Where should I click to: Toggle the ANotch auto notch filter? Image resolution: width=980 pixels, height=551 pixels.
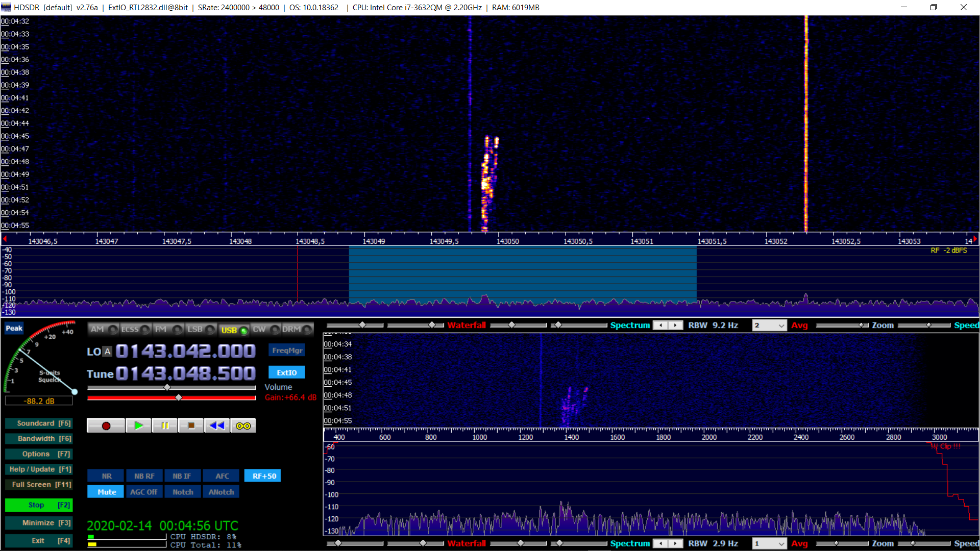[x=221, y=492]
